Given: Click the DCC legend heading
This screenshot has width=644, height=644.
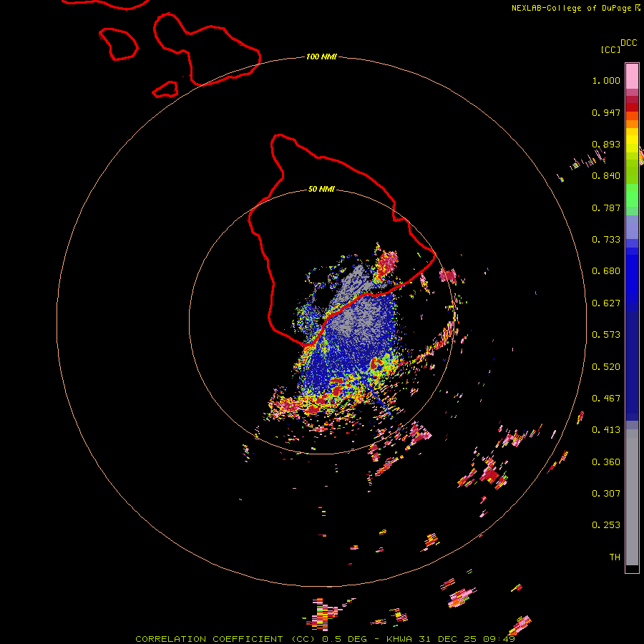Looking at the screenshot, I should pos(629,43).
